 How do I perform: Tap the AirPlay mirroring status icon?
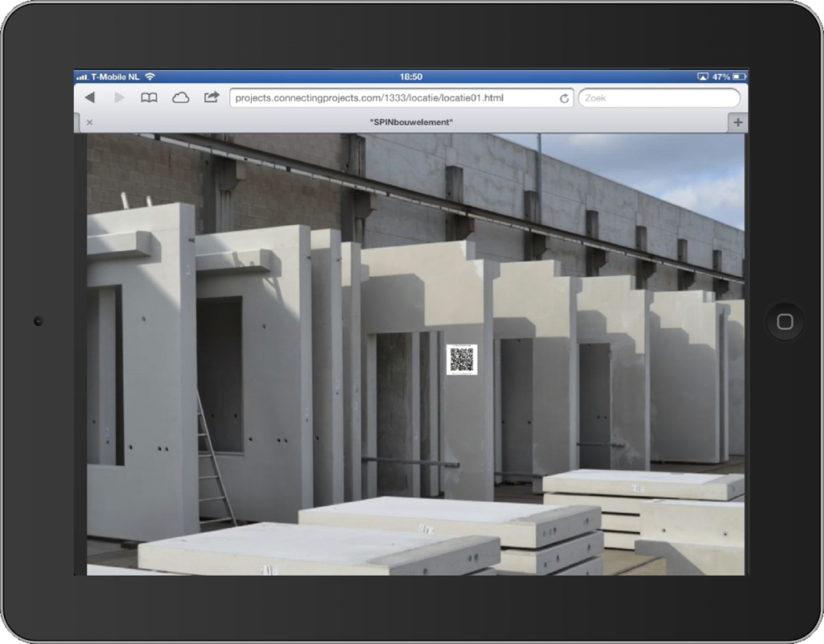[x=702, y=77]
